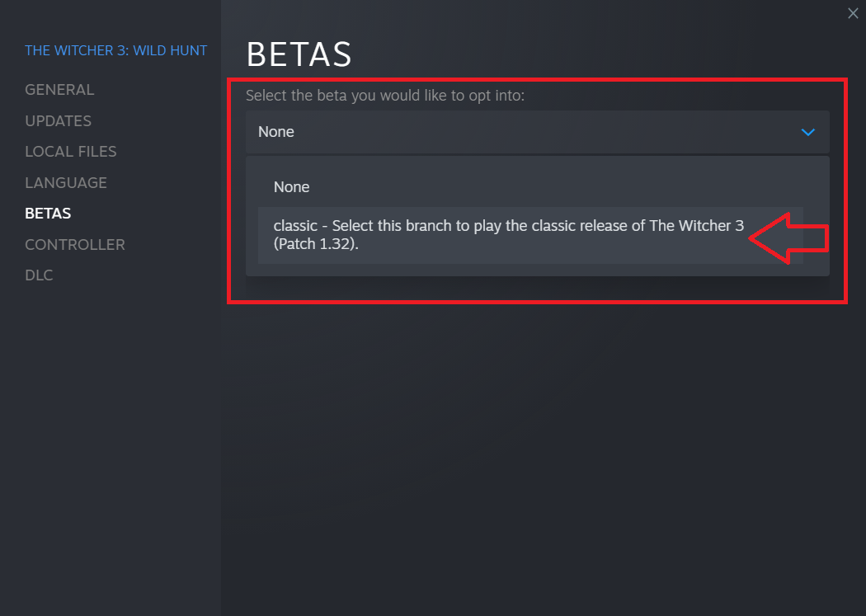This screenshot has height=616, width=866.
Task: Choose the classic release branch option
Action: click(508, 235)
